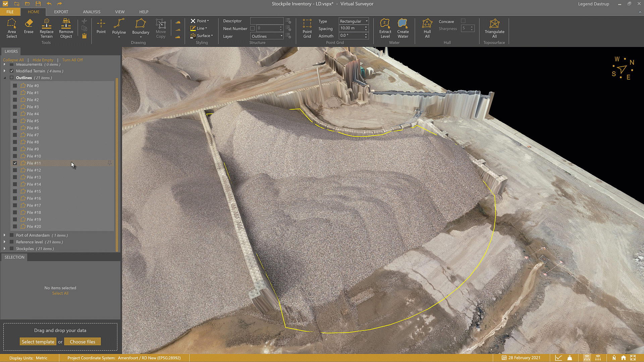This screenshot has width=644, height=362.
Task: Open the Point Grid tool
Action: pyautogui.click(x=307, y=28)
